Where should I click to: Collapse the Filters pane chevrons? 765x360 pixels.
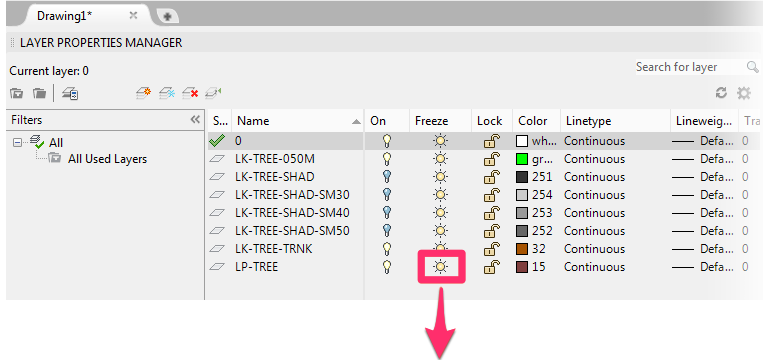pyautogui.click(x=195, y=120)
